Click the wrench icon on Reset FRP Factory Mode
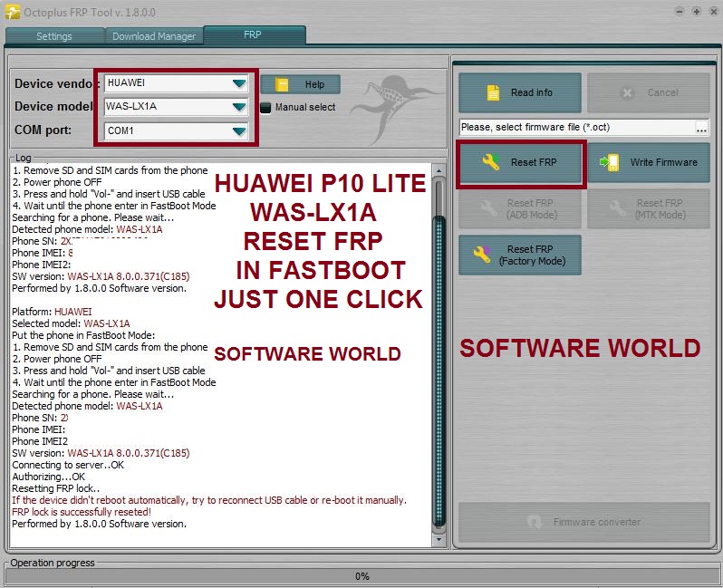Image resolution: width=723 pixels, height=588 pixels. coord(482,255)
